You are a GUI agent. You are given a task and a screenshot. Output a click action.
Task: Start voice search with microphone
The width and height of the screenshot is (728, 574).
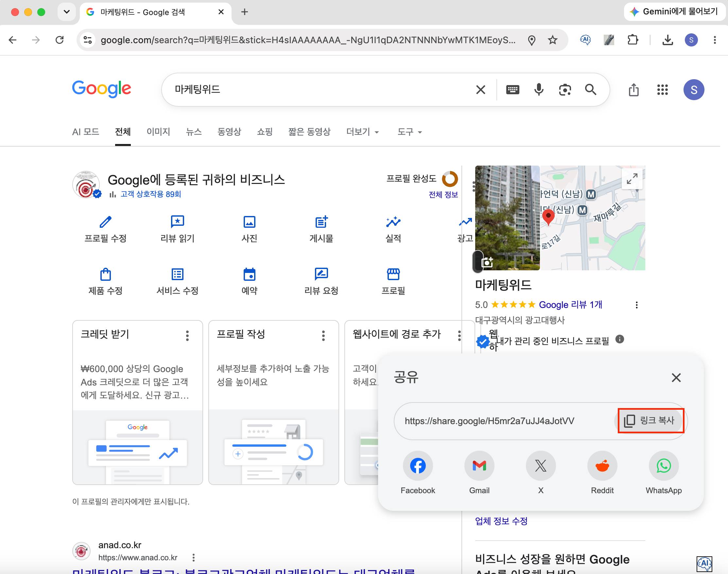539,90
